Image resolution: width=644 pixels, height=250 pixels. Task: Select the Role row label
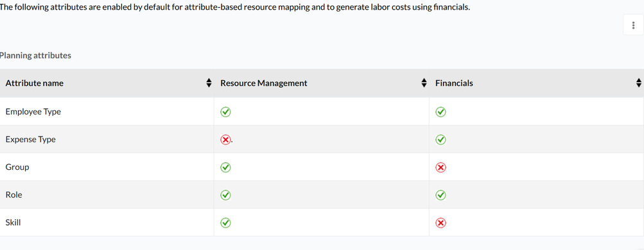click(x=13, y=195)
